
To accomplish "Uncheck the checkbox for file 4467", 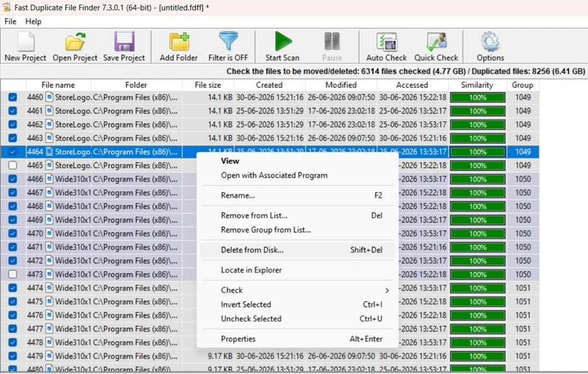I will pos(13,193).
